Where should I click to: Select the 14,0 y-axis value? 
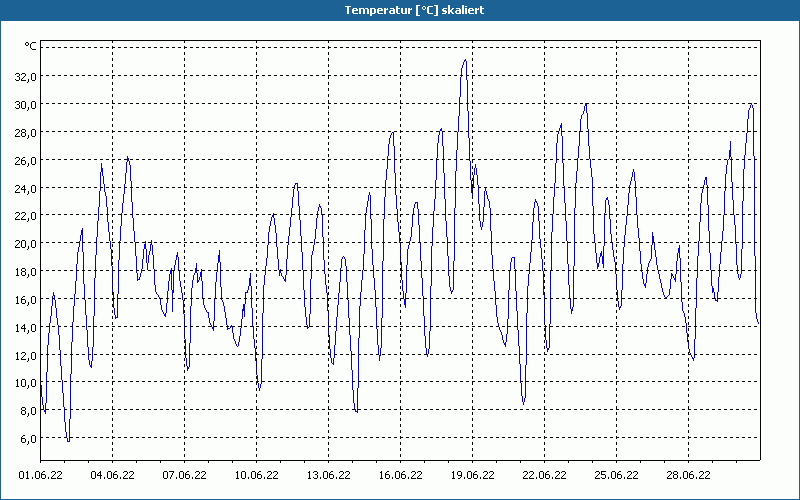(x=26, y=328)
